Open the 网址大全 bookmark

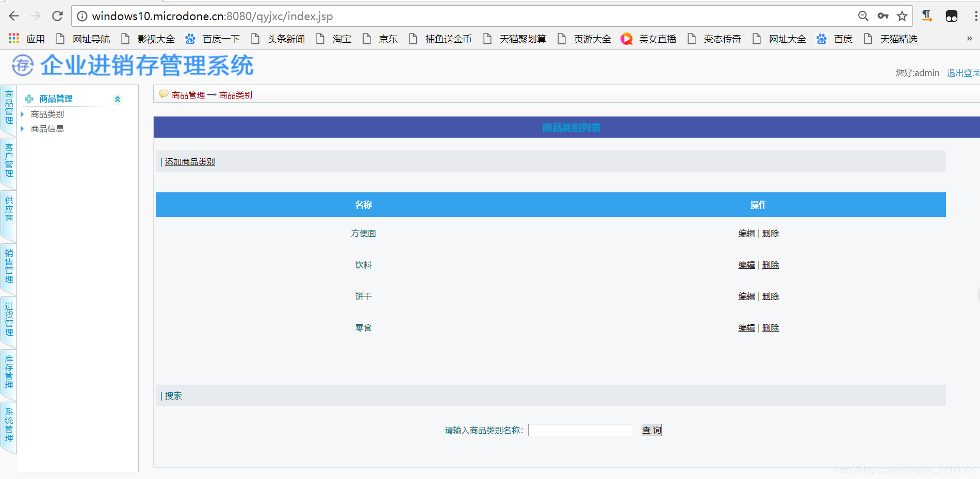tap(779, 39)
